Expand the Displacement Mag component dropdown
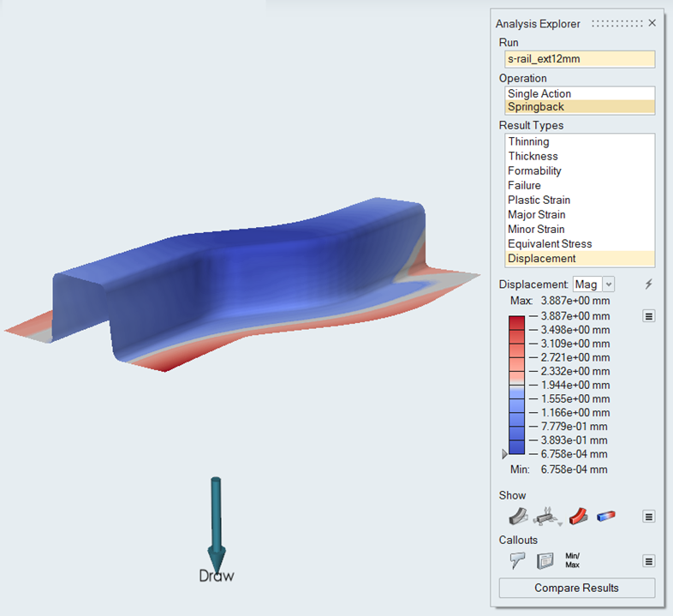The image size is (673, 616). coord(609,284)
